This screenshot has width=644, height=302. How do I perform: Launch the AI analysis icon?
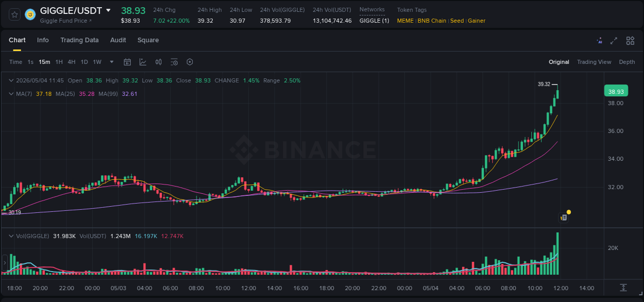pyautogui.click(x=599, y=41)
